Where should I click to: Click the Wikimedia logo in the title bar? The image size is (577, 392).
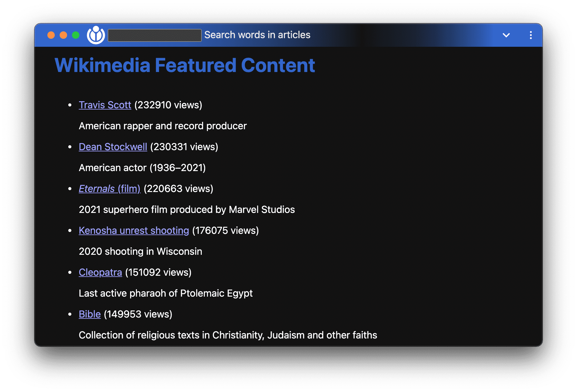(x=96, y=35)
